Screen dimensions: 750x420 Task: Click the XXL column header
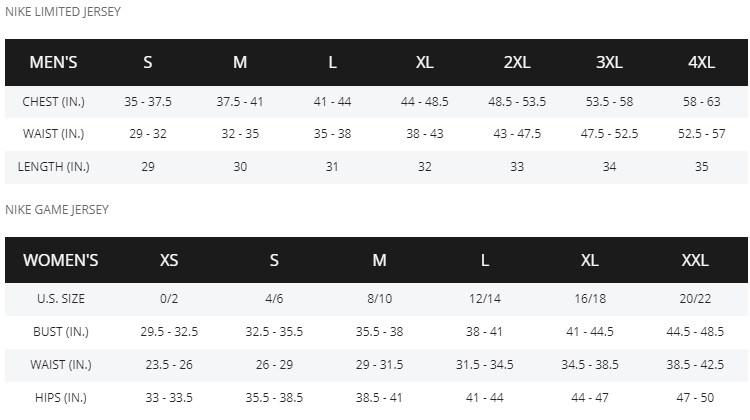pyautogui.click(x=695, y=260)
